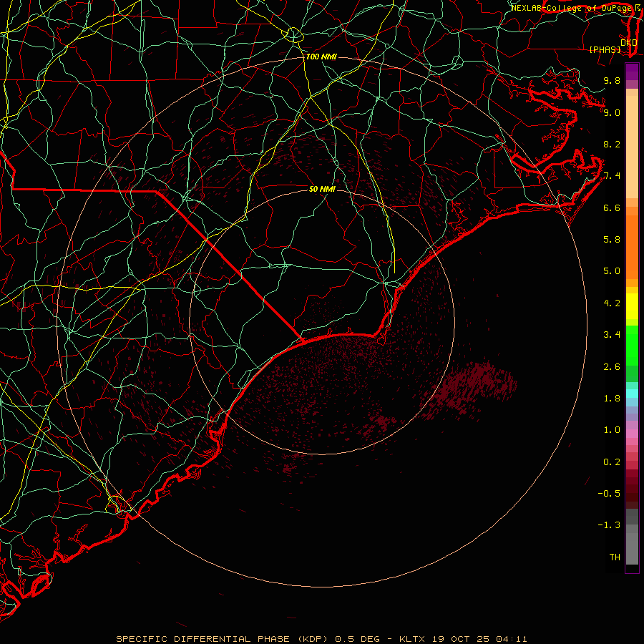Click the 5.8 color scale value
Screen dimensions: 644x644
pos(612,240)
